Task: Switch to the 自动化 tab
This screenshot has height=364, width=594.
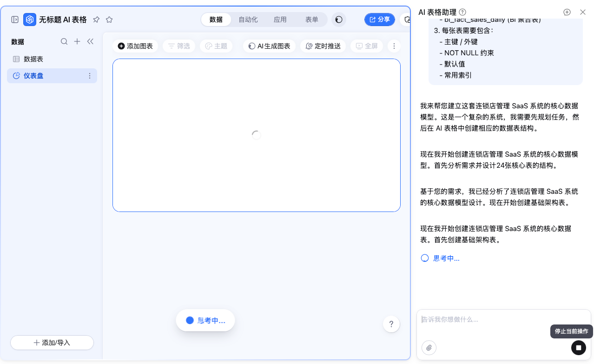Action: point(248,20)
